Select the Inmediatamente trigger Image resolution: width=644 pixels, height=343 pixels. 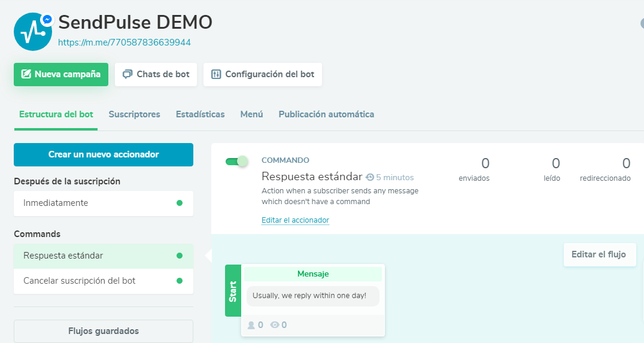click(x=104, y=203)
